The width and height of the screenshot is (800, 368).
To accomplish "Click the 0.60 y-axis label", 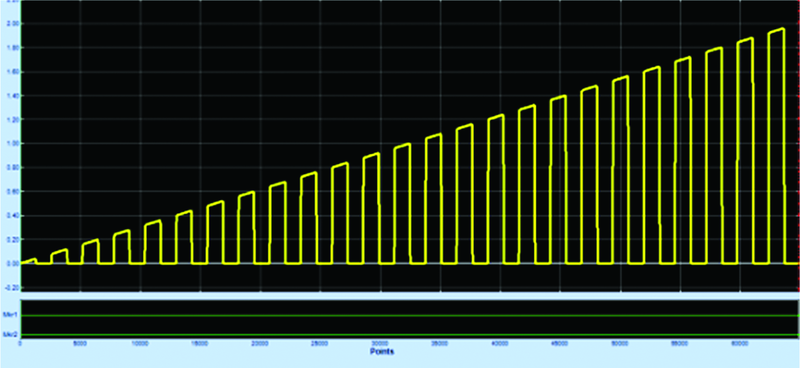I will tap(11, 191).
